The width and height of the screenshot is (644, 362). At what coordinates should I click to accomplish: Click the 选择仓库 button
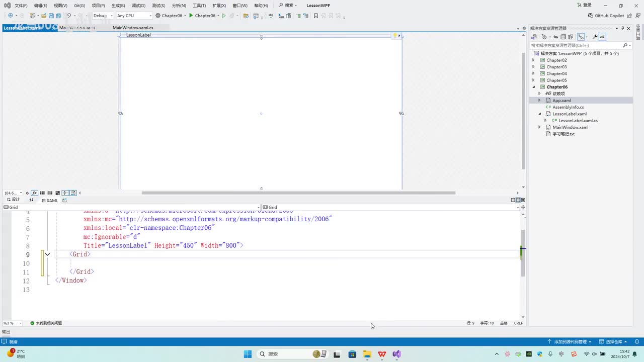(614, 342)
